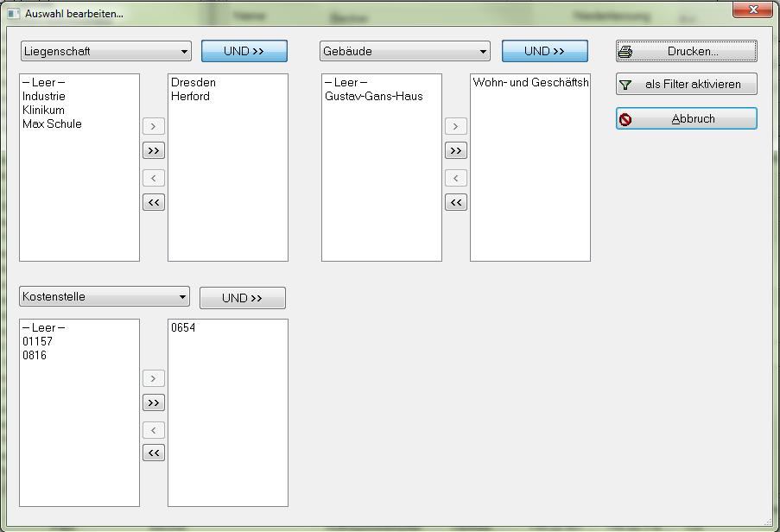Viewport: 780px width, 532px height.
Task: Move all items left in Kostenstelle lists
Action: [x=154, y=453]
